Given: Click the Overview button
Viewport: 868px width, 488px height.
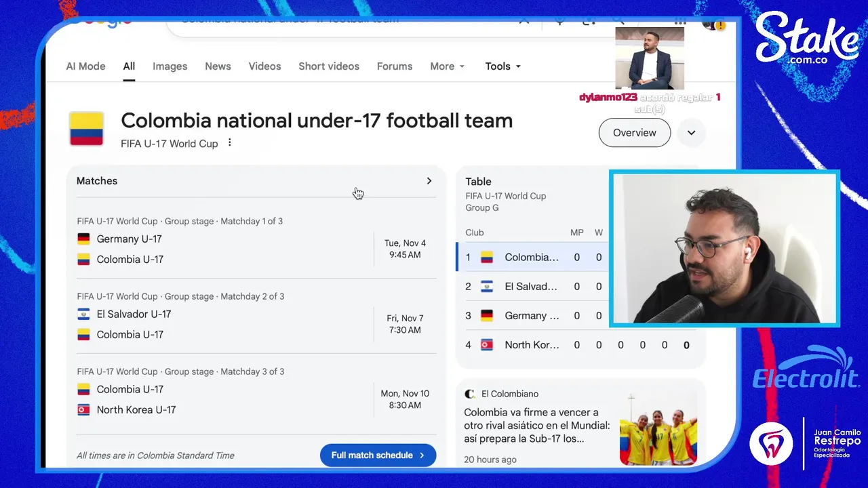Looking at the screenshot, I should pos(635,133).
